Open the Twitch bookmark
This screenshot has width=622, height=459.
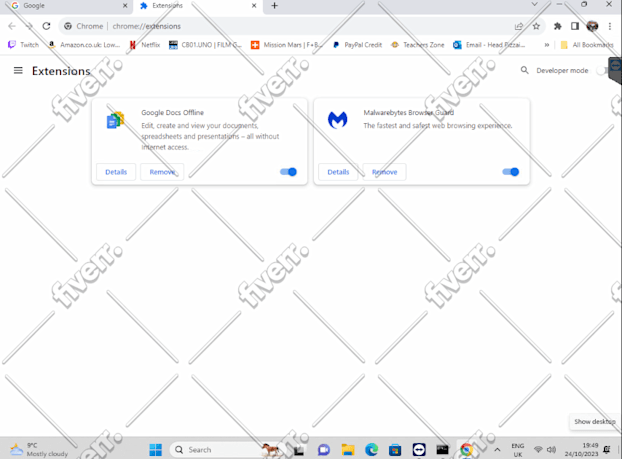(23, 45)
